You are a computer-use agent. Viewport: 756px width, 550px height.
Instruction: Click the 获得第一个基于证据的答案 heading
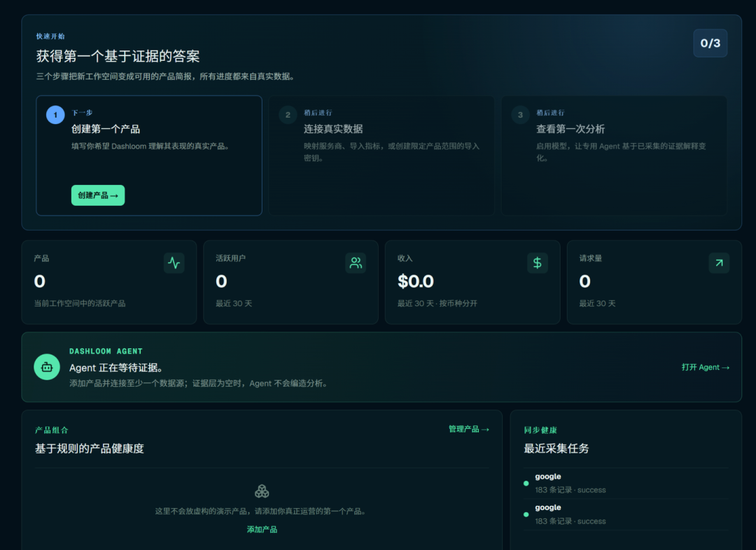pyautogui.click(x=118, y=56)
